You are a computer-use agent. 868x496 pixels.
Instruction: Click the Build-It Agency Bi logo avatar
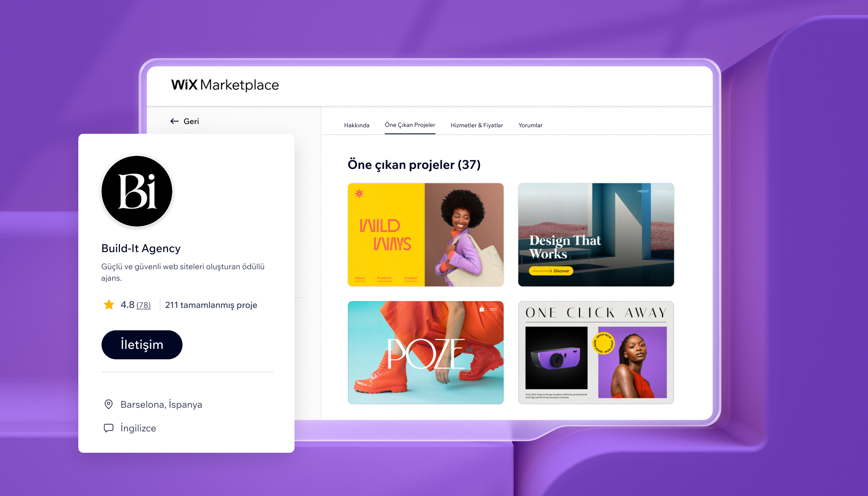point(137,191)
